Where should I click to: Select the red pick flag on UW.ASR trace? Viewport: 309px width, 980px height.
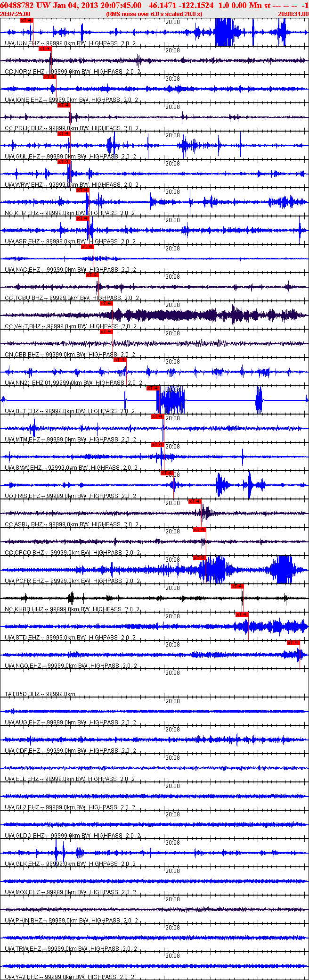point(82,218)
